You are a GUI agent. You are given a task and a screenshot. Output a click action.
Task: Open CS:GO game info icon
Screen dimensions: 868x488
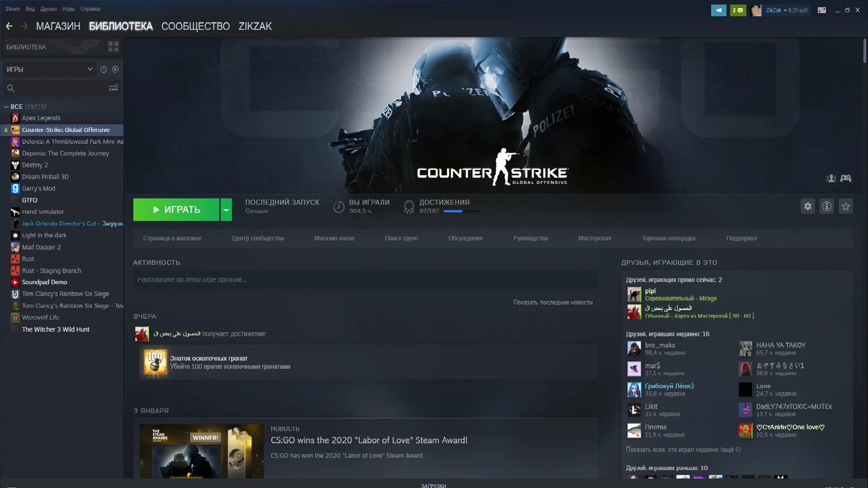point(827,206)
